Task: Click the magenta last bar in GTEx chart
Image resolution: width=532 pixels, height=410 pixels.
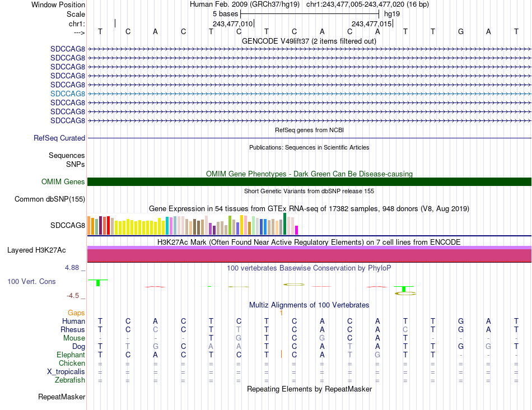Action: click(297, 230)
